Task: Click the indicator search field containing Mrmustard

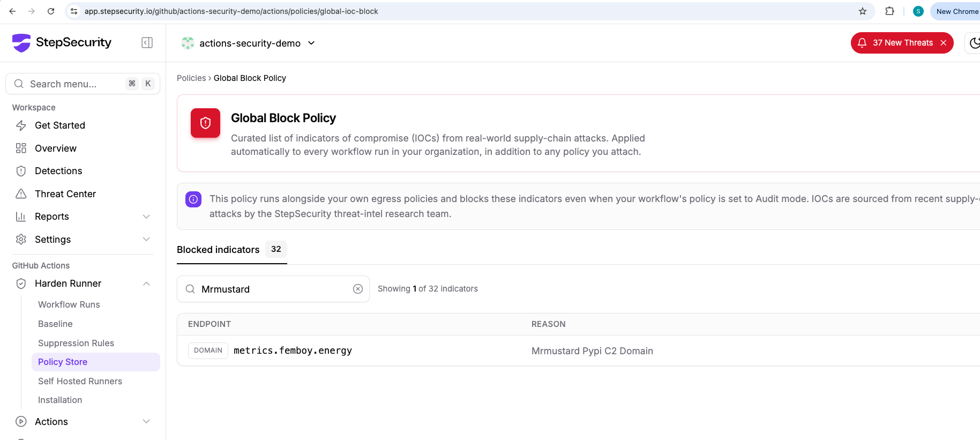Action: tap(273, 289)
